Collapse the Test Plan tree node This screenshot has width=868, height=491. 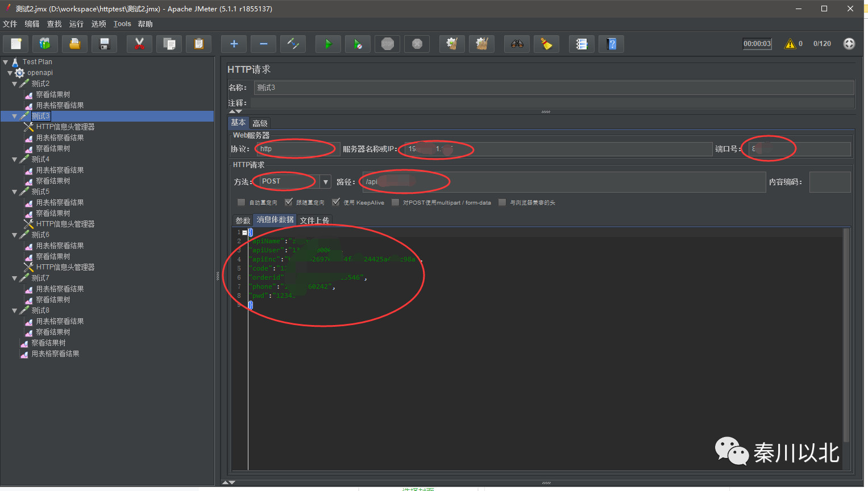click(x=5, y=62)
